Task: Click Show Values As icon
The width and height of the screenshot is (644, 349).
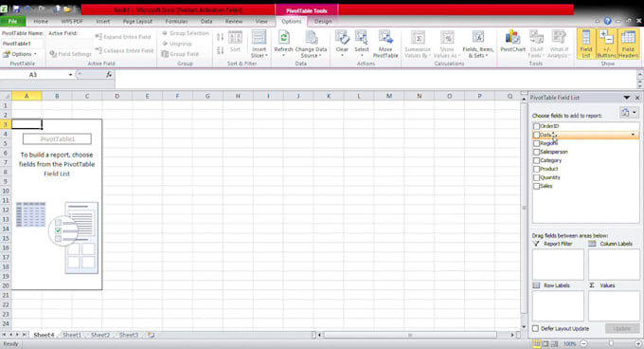Action: [x=447, y=38]
